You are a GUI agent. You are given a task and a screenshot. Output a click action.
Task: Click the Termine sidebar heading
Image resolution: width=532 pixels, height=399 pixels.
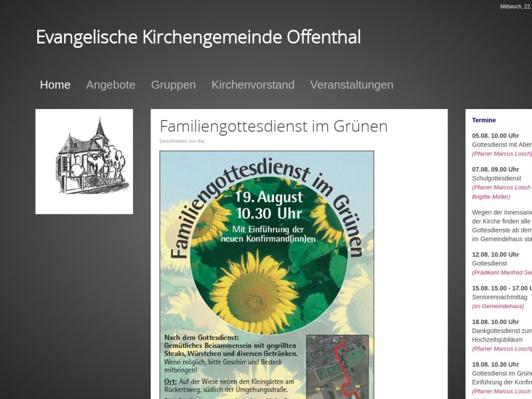[x=484, y=120]
